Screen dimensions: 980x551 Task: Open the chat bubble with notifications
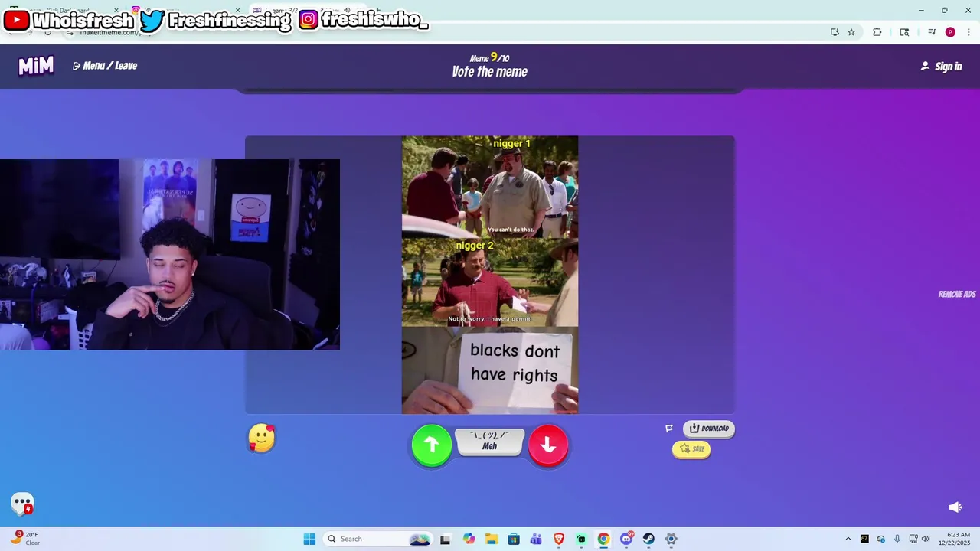[23, 504]
